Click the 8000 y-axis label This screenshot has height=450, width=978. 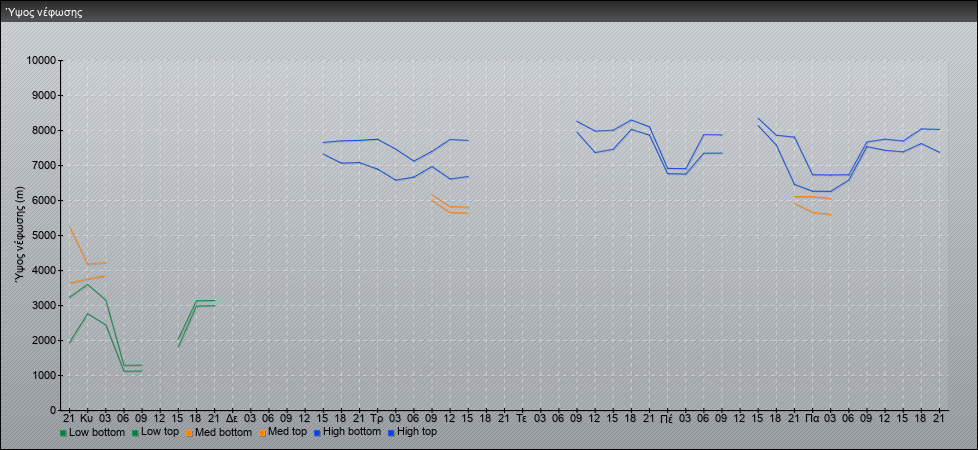coord(44,130)
